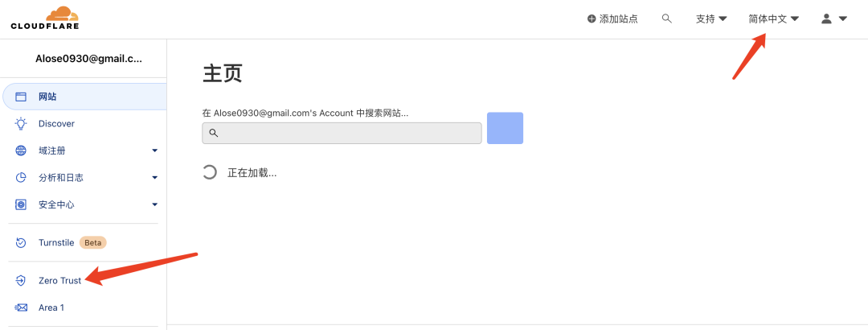Click the Turnstile checkmark icon
This screenshot has width=868, height=330.
[x=20, y=242]
